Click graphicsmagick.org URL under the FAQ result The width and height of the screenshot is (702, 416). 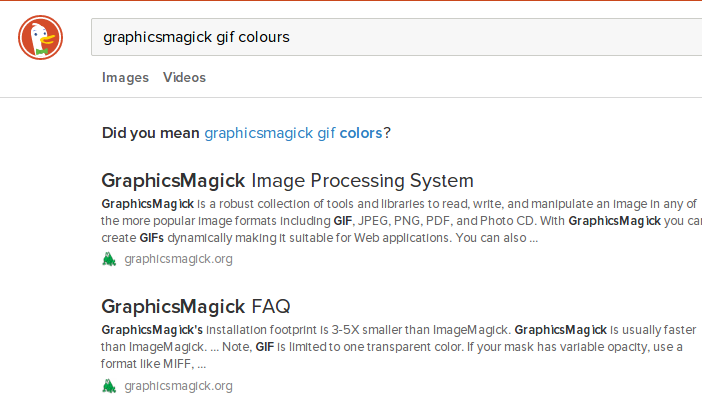click(179, 386)
